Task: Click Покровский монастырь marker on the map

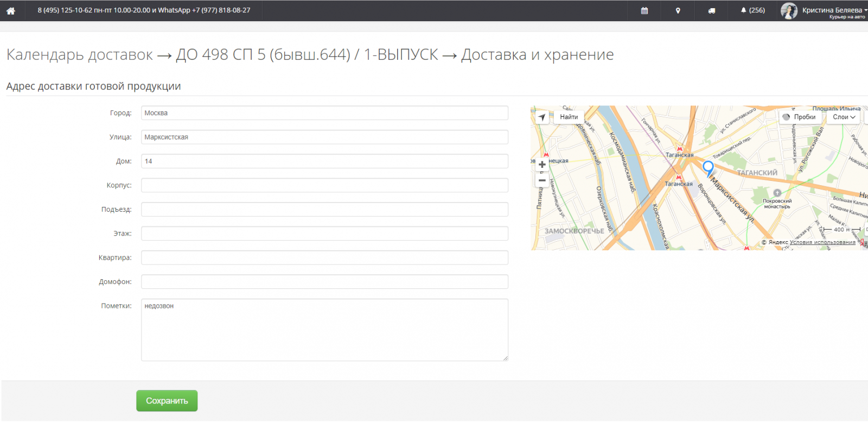Action: (x=777, y=193)
